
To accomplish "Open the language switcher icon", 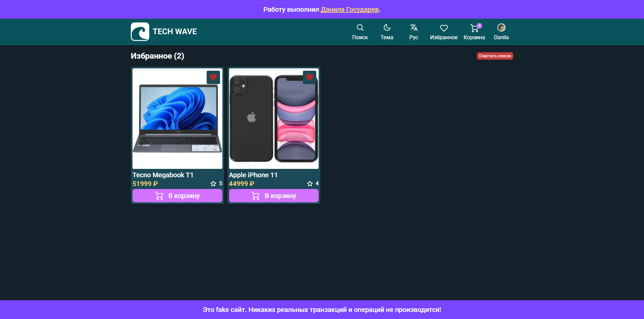I will [x=414, y=28].
